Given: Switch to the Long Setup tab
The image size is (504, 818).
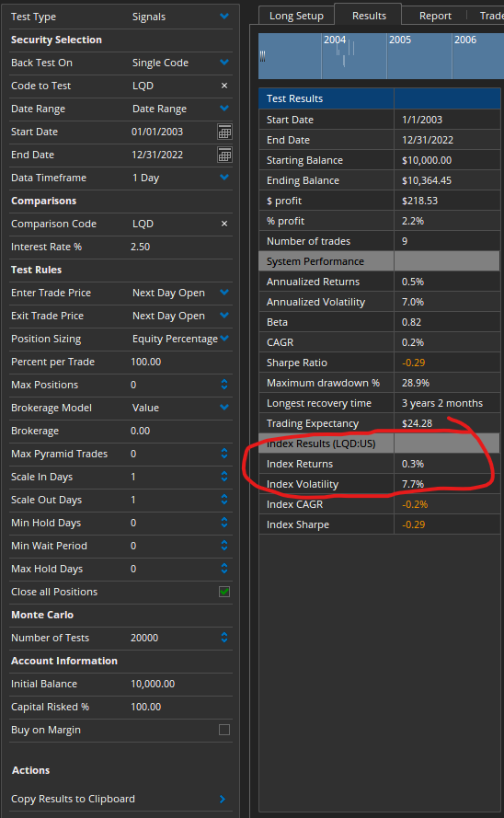Looking at the screenshot, I should (x=296, y=17).
